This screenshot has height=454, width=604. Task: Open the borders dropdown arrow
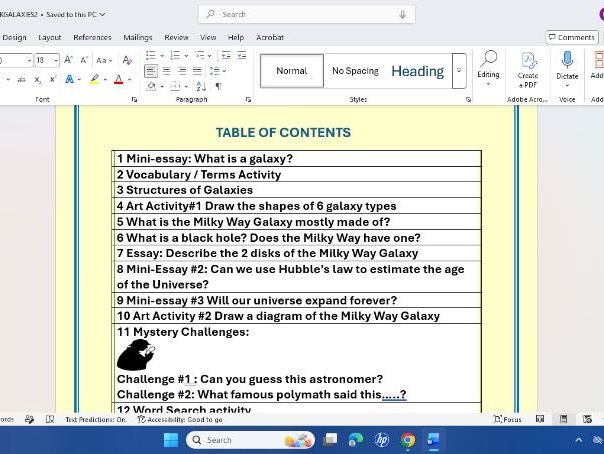pyautogui.click(x=186, y=87)
